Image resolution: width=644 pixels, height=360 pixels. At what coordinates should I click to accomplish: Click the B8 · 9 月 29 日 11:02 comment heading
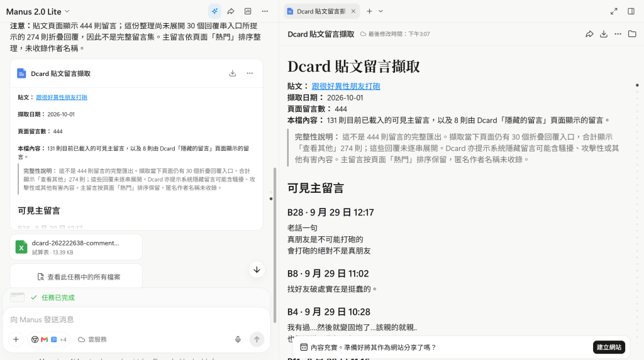(328, 274)
